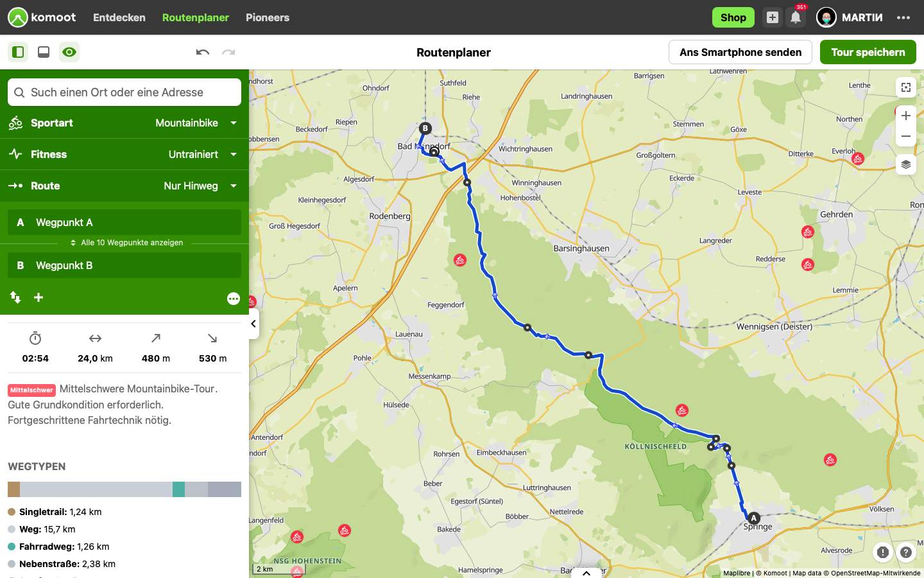This screenshot has width=924, height=578.
Task: Open the map layers selector
Action: point(906,164)
